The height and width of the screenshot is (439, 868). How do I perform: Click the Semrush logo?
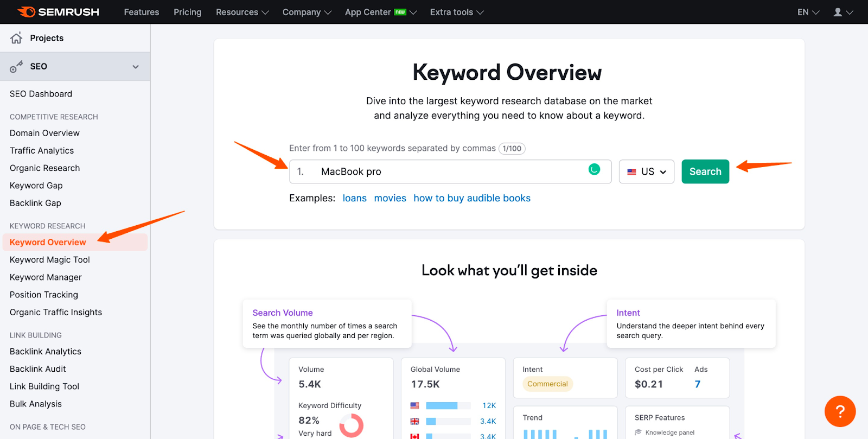(58, 12)
